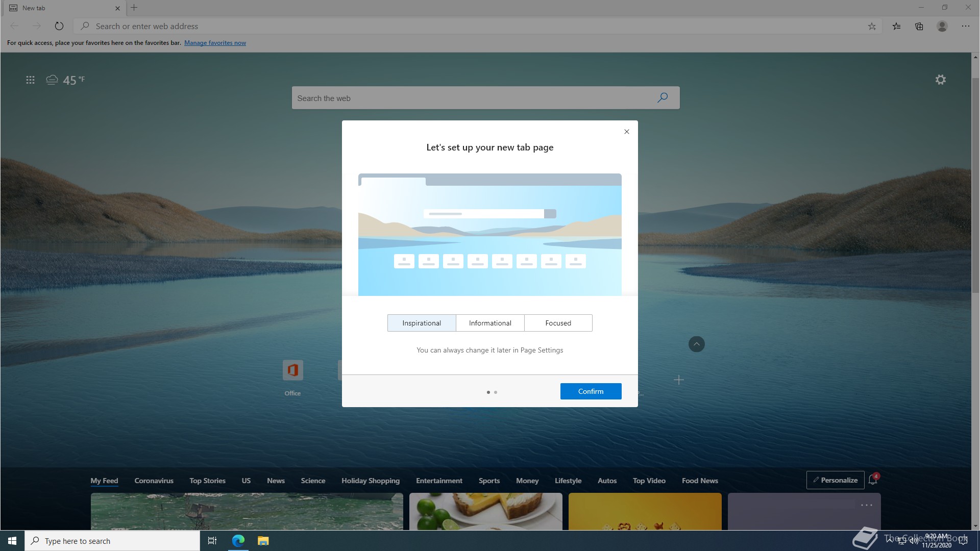The image size is (980, 551).
Task: Switch to the Coronavirus feed tab
Action: pos(154,481)
